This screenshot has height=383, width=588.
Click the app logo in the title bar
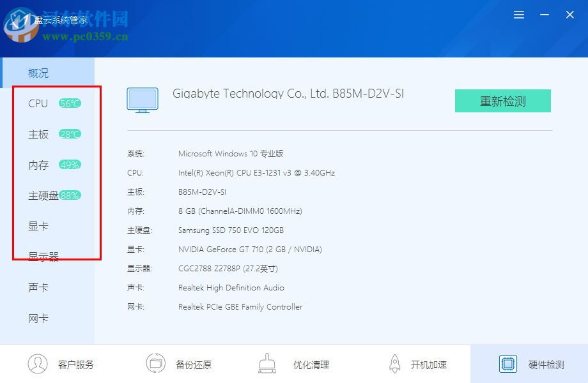21,26
